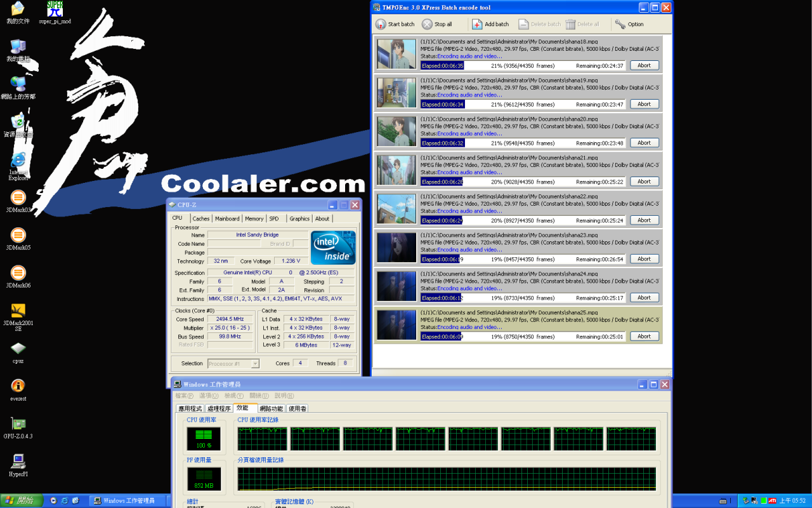
Task: Select the GPU-Z.0.4.3 desktop icon
Action: coord(18,428)
